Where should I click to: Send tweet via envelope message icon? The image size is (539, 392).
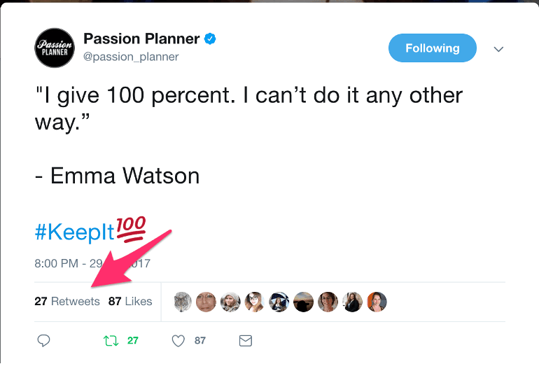[x=245, y=341]
